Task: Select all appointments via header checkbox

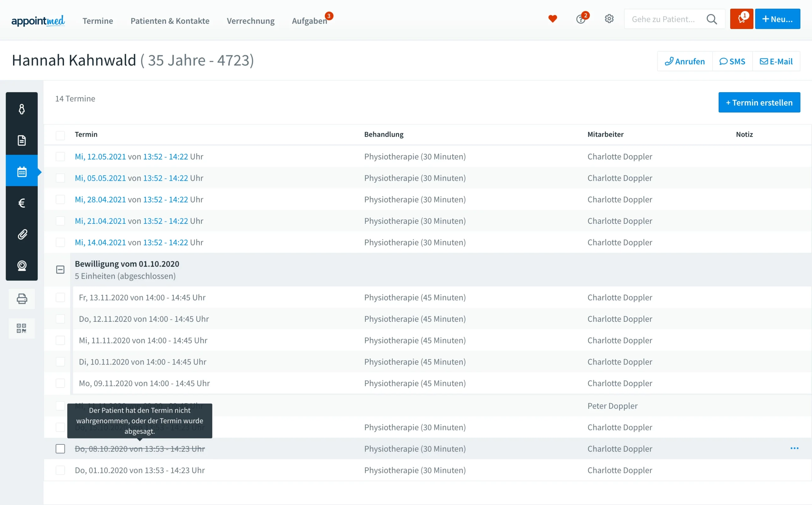Action: [60, 135]
